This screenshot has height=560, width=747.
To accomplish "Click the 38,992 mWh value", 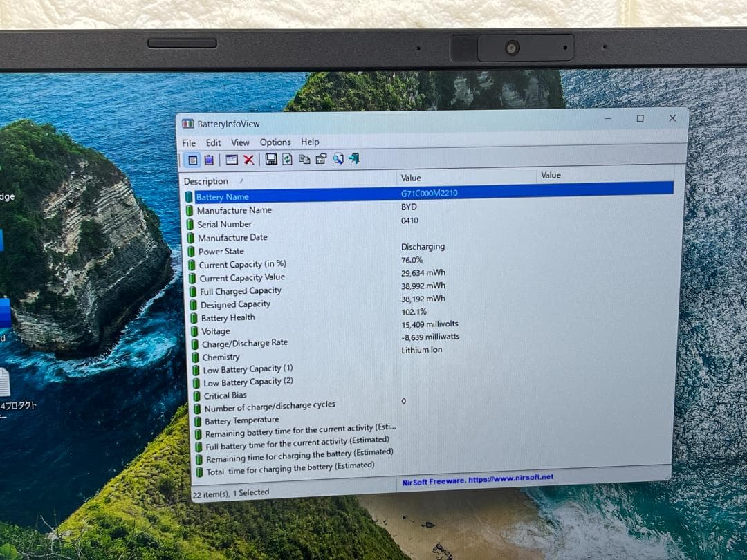I will (x=423, y=286).
